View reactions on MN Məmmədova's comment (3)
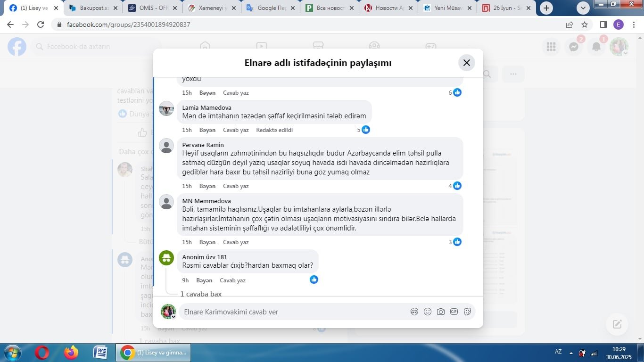This screenshot has width=644, height=362. 454,242
